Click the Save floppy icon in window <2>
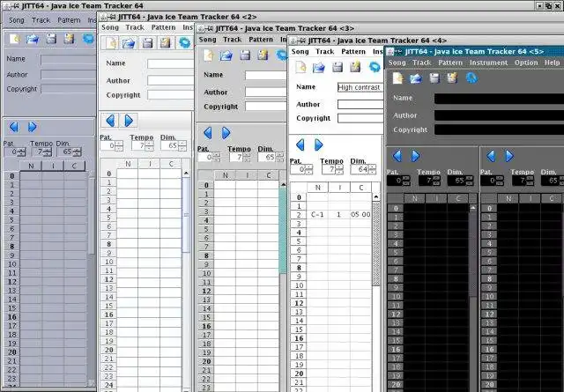The width and height of the screenshot is (564, 392). 147,43
